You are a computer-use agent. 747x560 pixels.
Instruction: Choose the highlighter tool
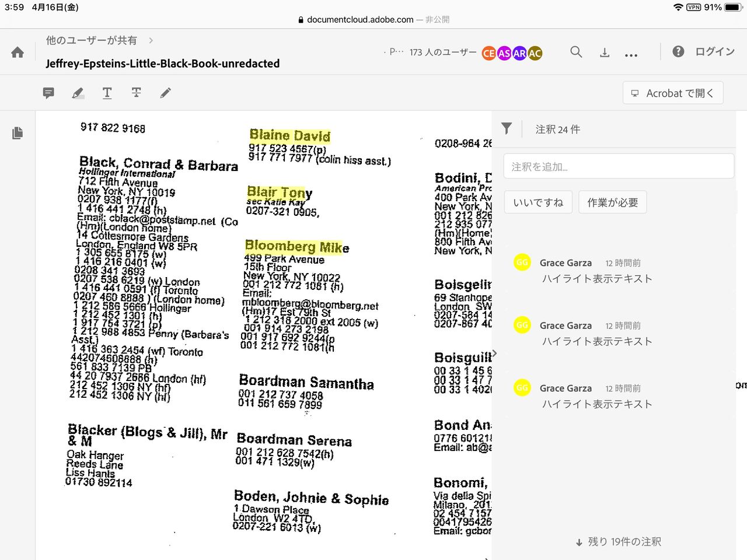(x=78, y=93)
